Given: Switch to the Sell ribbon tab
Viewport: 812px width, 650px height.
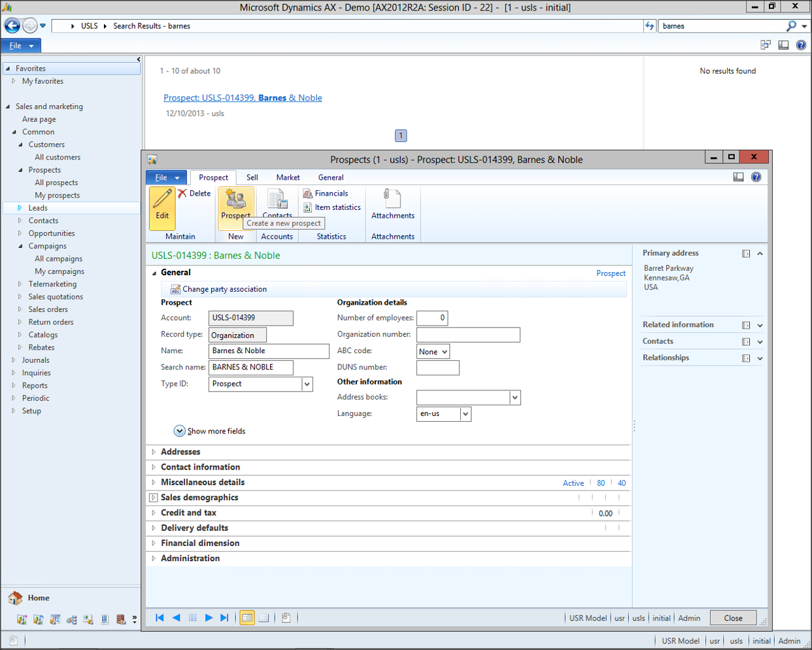Looking at the screenshot, I should point(252,178).
